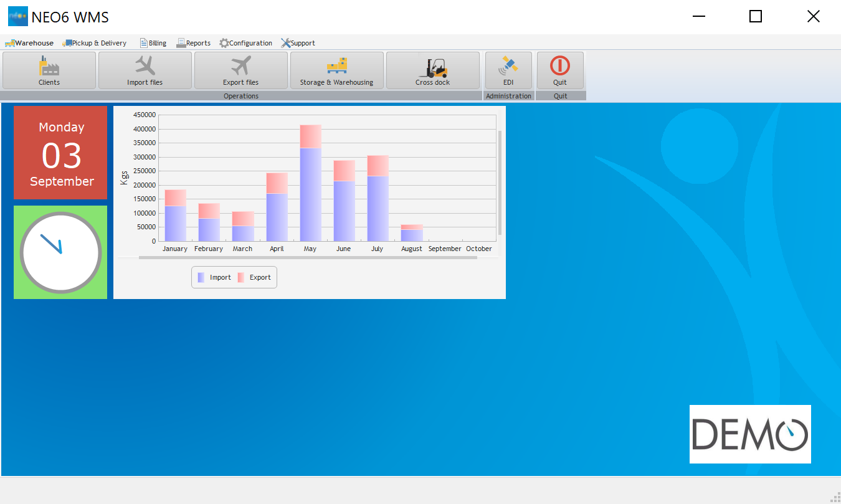
Task: Click the 'October' axis label
Action: tap(479, 249)
